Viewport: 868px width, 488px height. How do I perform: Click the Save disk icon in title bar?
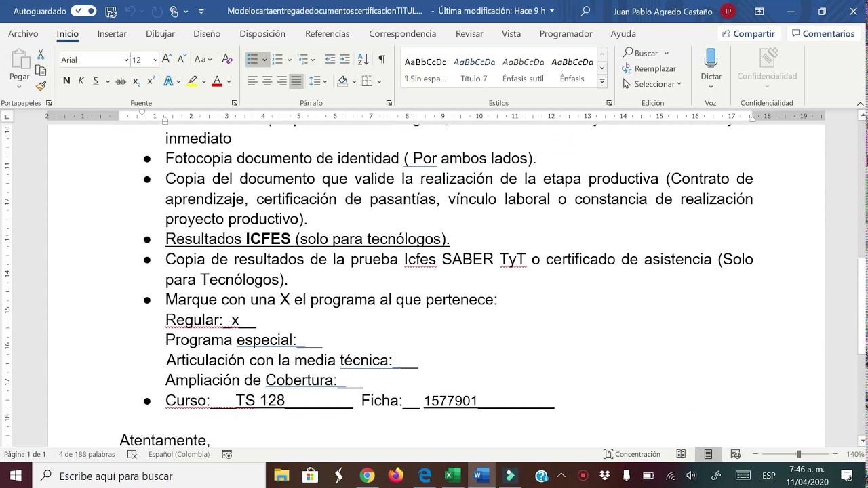coord(111,11)
